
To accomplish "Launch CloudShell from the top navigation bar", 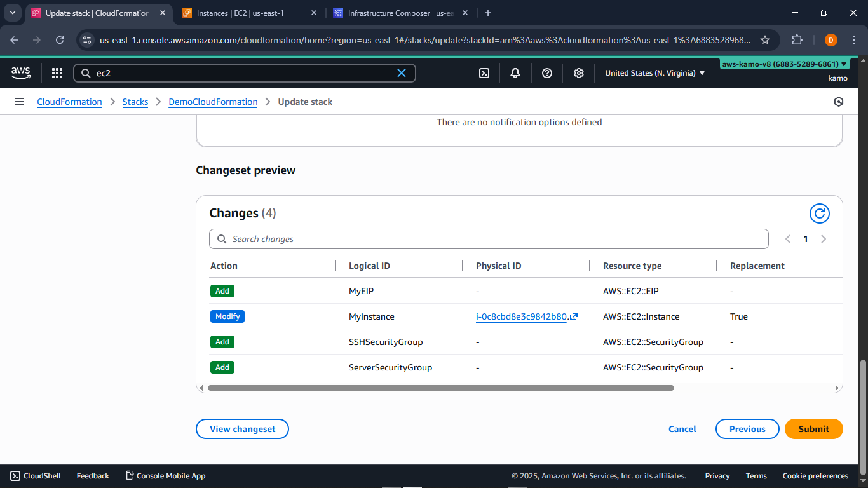I will [484, 73].
